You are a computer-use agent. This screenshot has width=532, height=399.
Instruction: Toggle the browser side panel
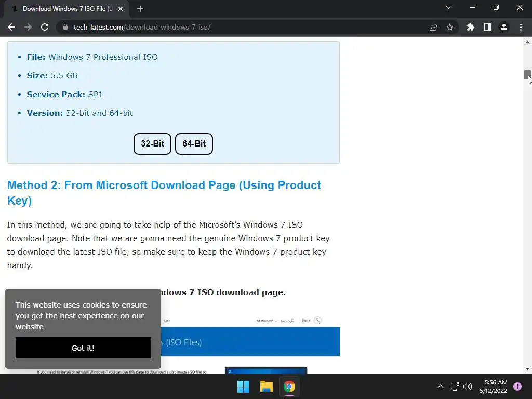[x=487, y=27]
